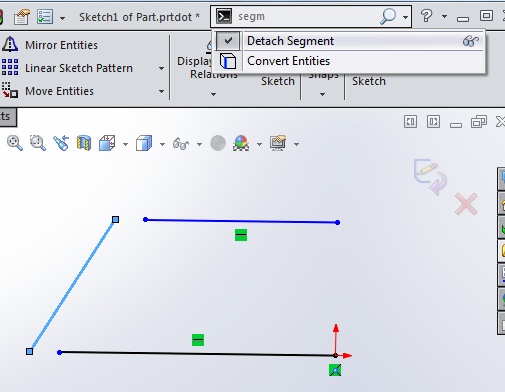This screenshot has height=392, width=505.
Task: Click the upper horizontal blue sketch line
Action: tap(241, 221)
